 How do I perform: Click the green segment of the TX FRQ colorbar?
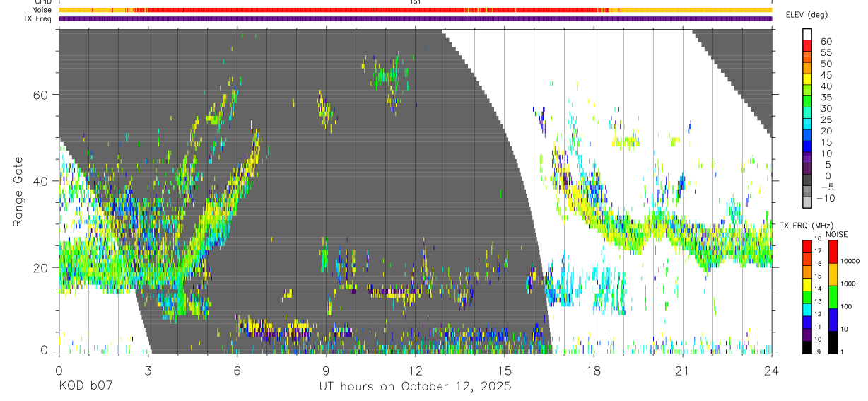[807, 296]
